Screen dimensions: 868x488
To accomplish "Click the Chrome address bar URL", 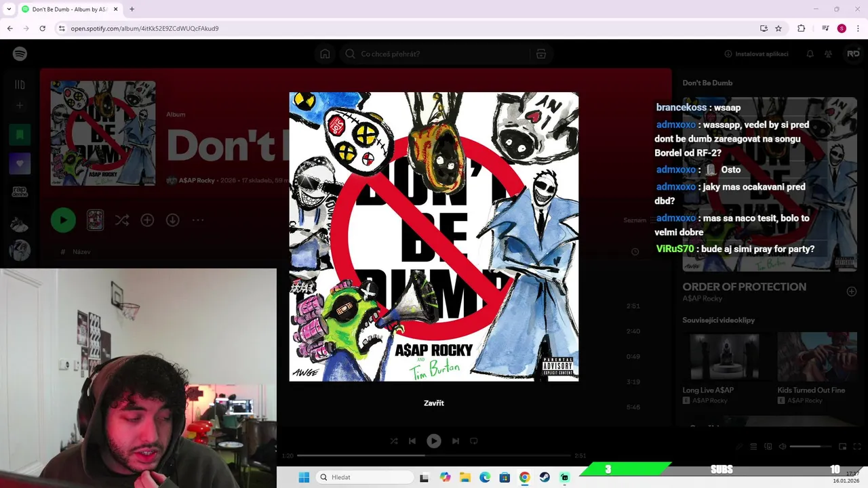I will 144,28.
